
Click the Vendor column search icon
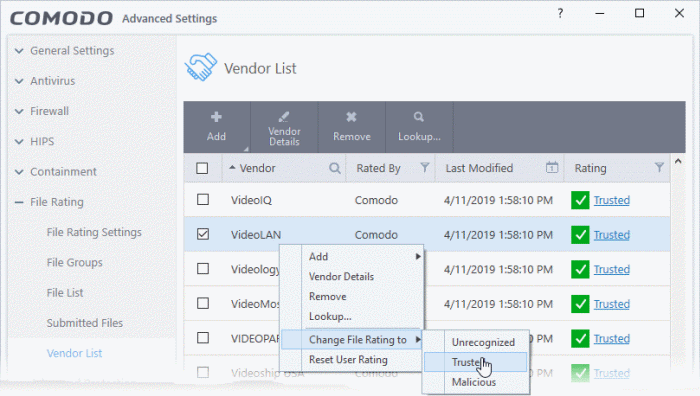point(335,168)
